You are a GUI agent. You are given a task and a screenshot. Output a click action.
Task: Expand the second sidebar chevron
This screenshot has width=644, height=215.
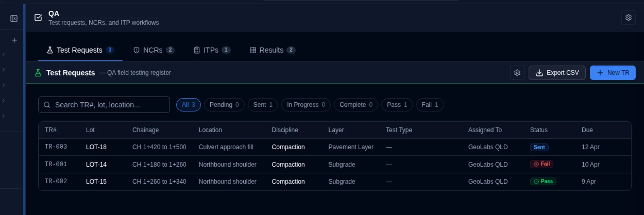coord(3,70)
